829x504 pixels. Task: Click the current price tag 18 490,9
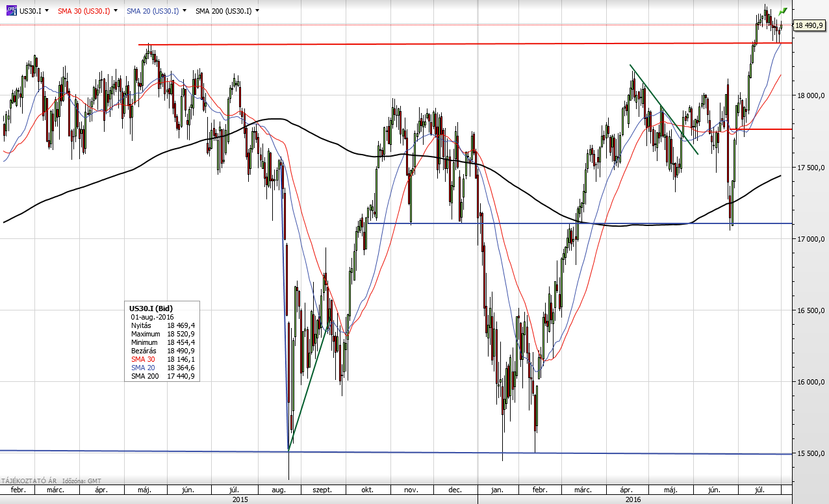[809, 26]
